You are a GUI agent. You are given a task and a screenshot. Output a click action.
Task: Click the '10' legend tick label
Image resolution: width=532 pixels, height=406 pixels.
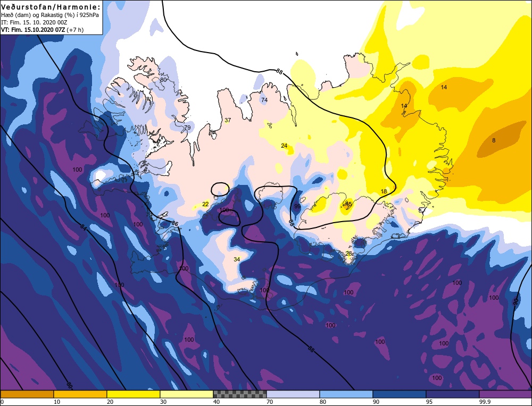pos(57,402)
